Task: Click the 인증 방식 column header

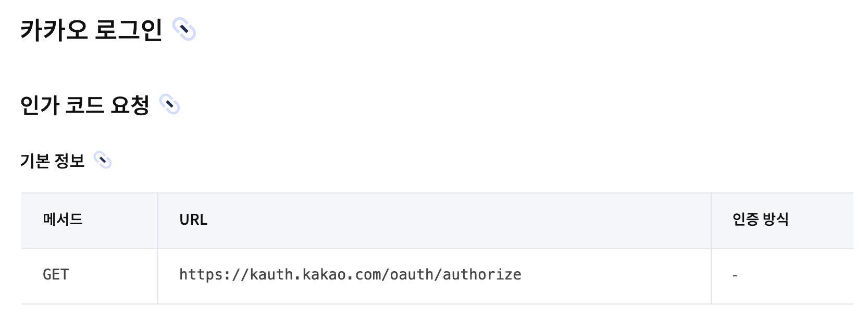Action: [760, 220]
